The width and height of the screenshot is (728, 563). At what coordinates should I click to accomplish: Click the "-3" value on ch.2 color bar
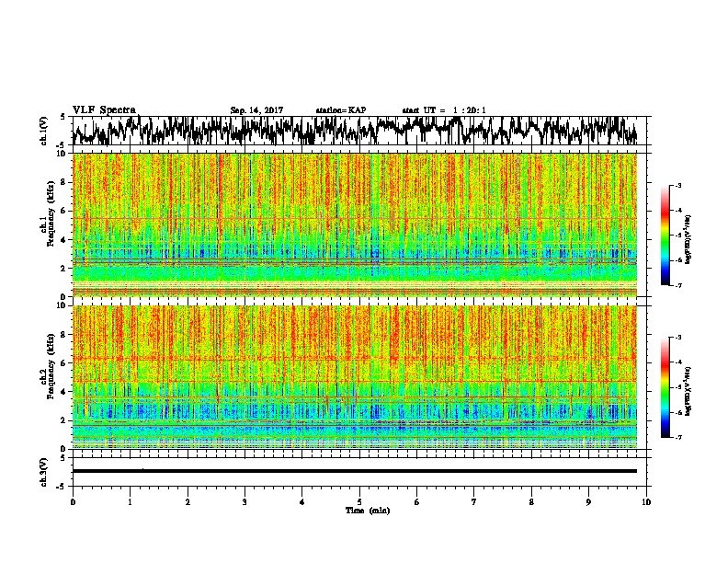[677, 338]
